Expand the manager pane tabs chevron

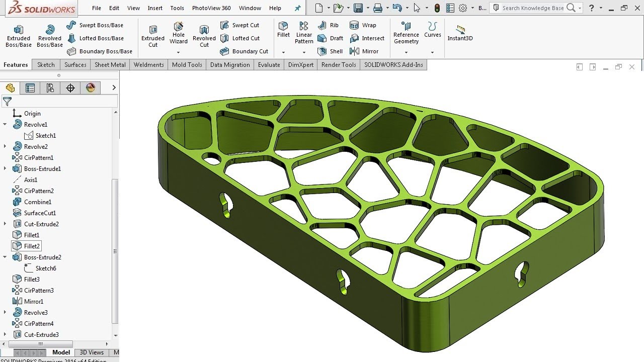click(x=114, y=88)
